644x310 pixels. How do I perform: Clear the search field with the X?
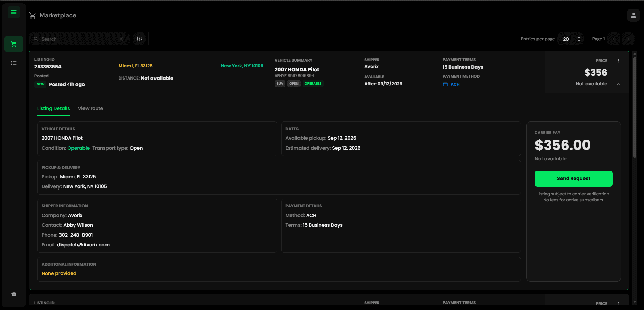point(121,39)
